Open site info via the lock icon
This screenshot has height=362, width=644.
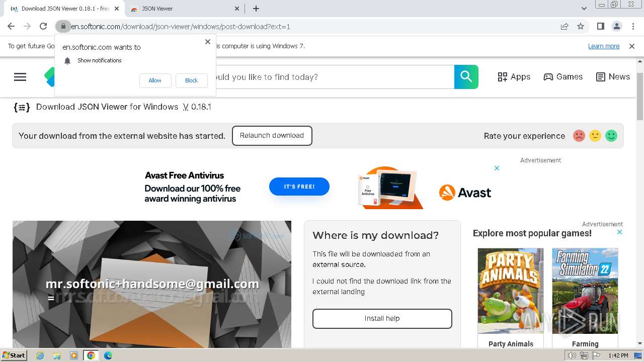tap(63, 27)
